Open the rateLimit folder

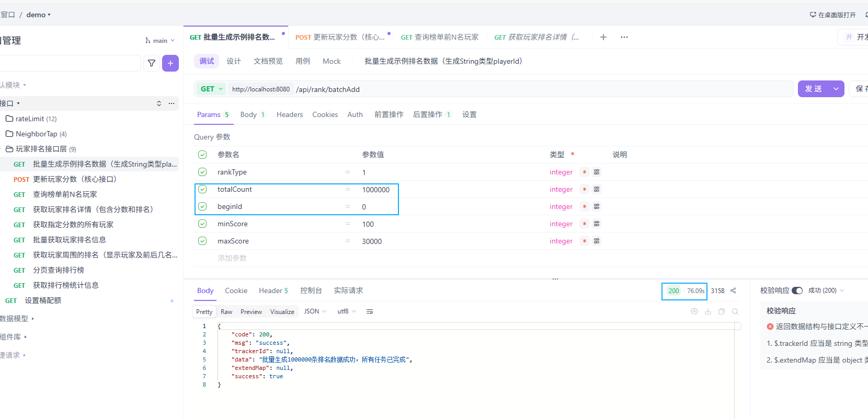point(31,119)
